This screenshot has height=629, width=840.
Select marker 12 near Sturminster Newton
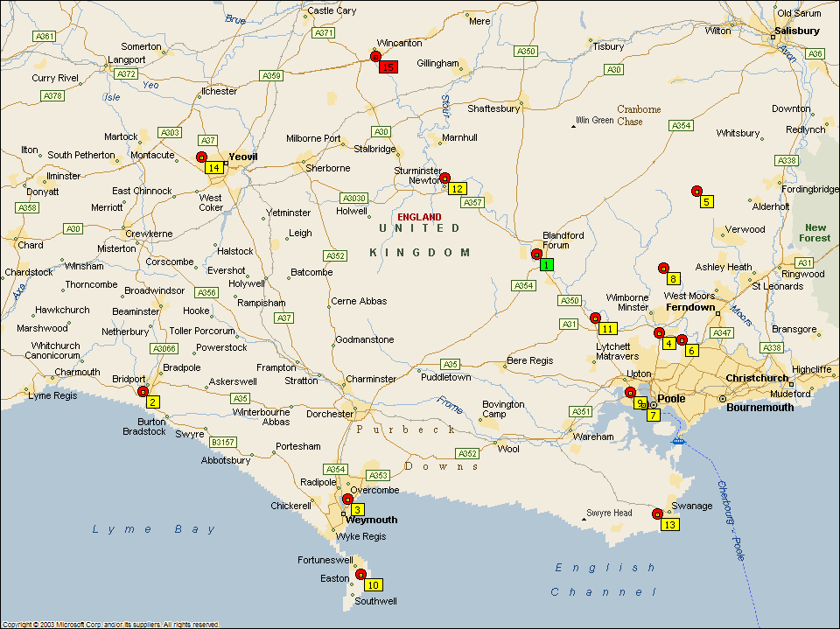click(457, 188)
